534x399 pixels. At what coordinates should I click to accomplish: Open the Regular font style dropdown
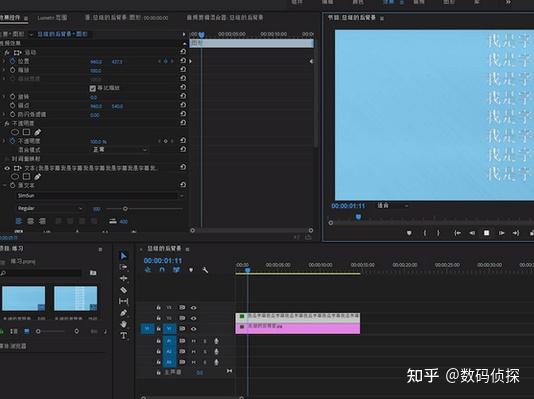[x=50, y=208]
